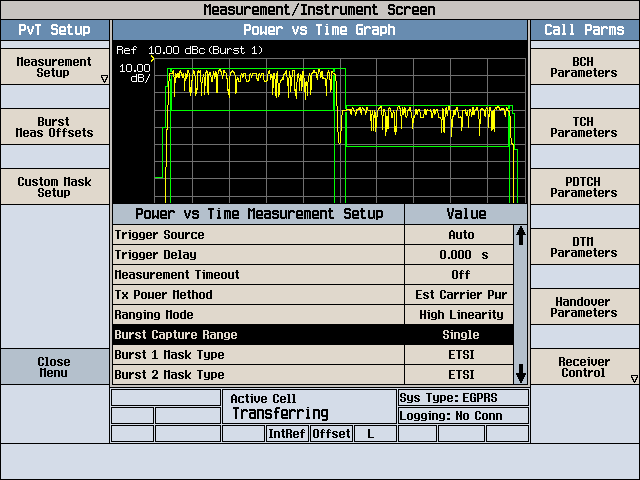
Task: Click the 10.00 dB/ scale label
Action: tap(135, 73)
